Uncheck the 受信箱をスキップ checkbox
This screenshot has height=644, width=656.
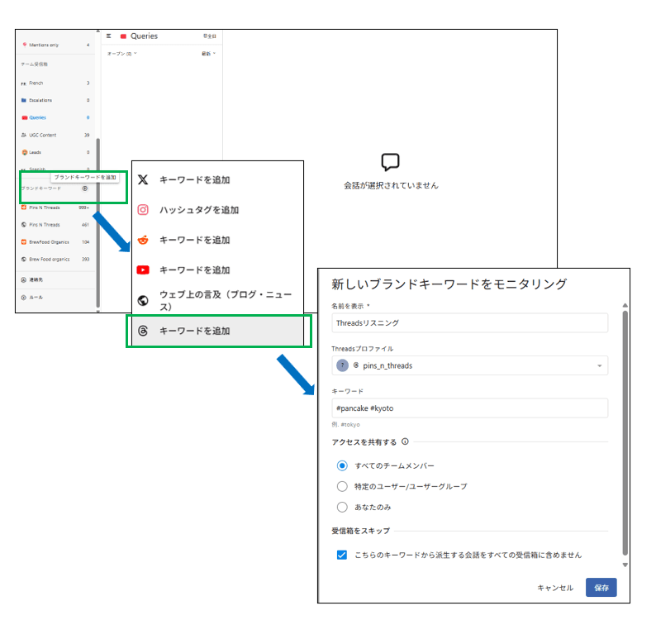tap(342, 555)
